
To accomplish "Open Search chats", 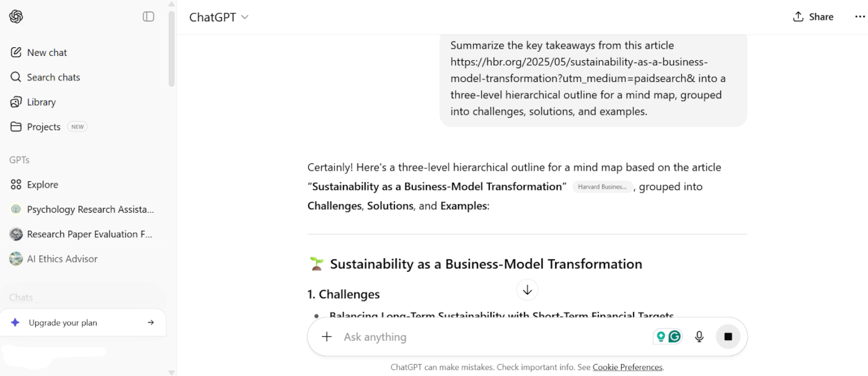I will [x=53, y=78].
